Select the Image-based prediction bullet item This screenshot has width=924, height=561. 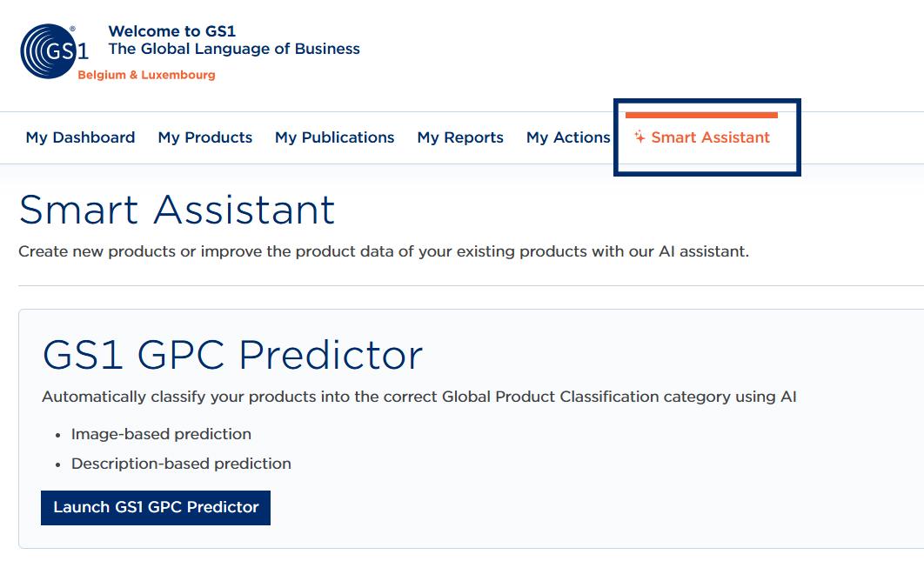pyautogui.click(x=161, y=434)
